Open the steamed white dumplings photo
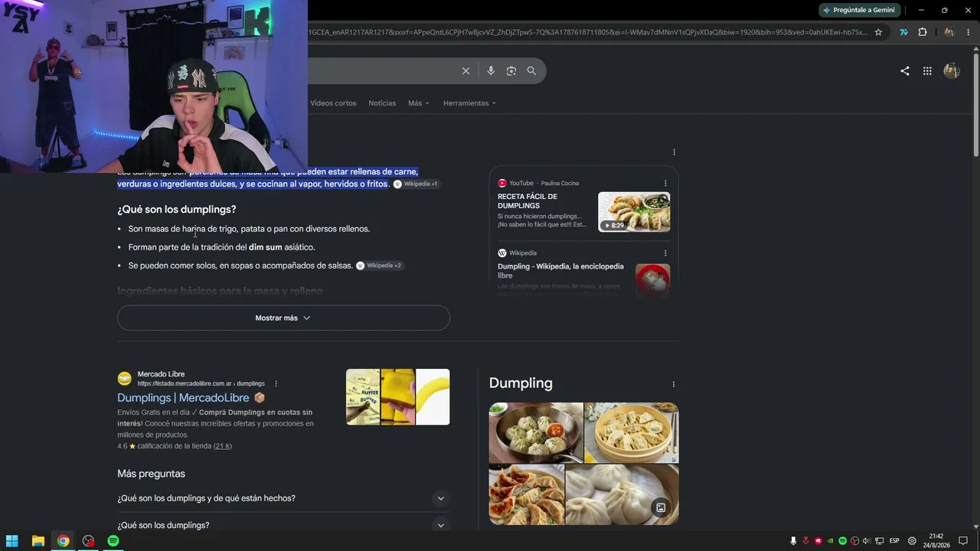The width and height of the screenshot is (980, 551). point(622,495)
